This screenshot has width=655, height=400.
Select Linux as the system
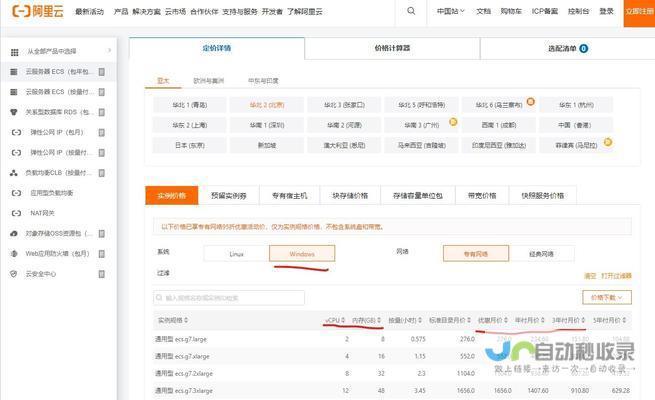point(236,253)
